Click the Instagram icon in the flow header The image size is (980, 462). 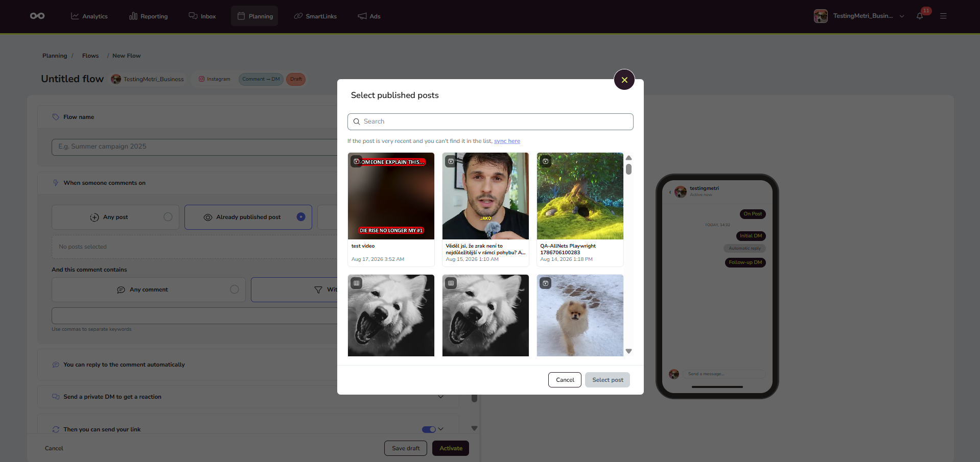[202, 79]
